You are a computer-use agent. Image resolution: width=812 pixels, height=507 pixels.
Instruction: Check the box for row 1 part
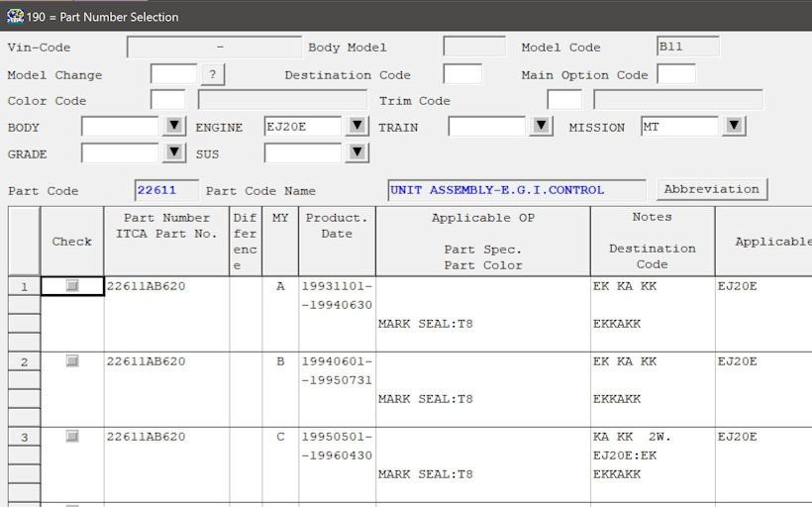click(x=72, y=285)
